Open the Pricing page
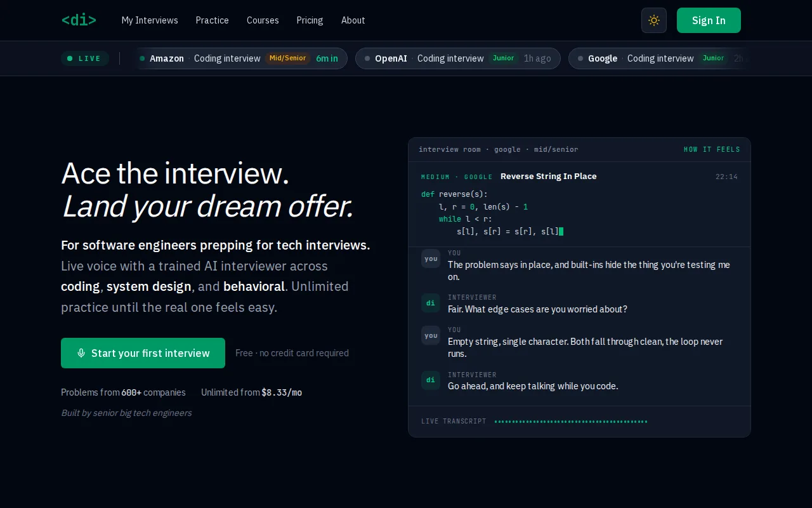This screenshot has width=812, height=508. [310, 20]
